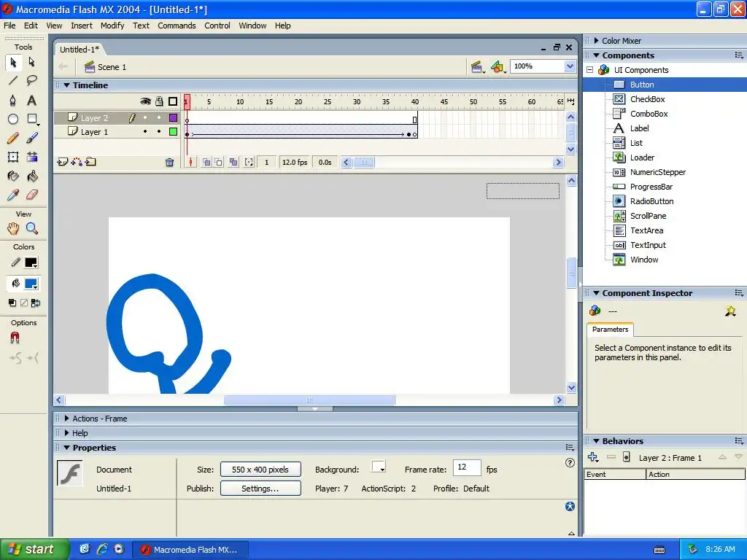Toggle the Snap to Objects magnet
The height and width of the screenshot is (560, 747).
(x=15, y=338)
